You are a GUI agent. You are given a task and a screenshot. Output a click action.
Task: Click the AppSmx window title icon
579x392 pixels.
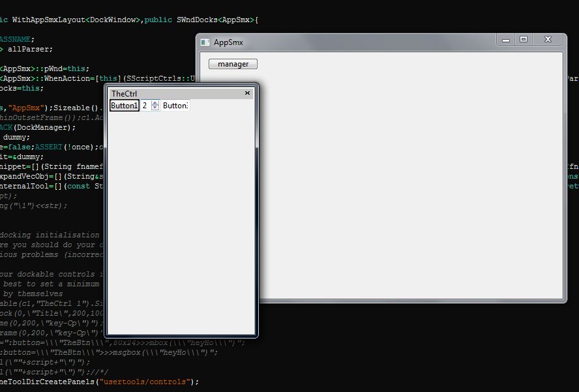click(x=205, y=42)
